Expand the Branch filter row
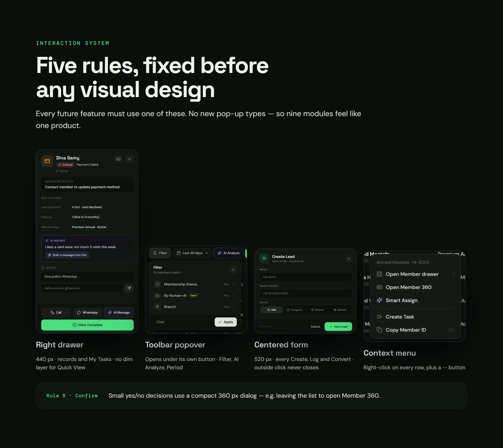 tap(195, 307)
